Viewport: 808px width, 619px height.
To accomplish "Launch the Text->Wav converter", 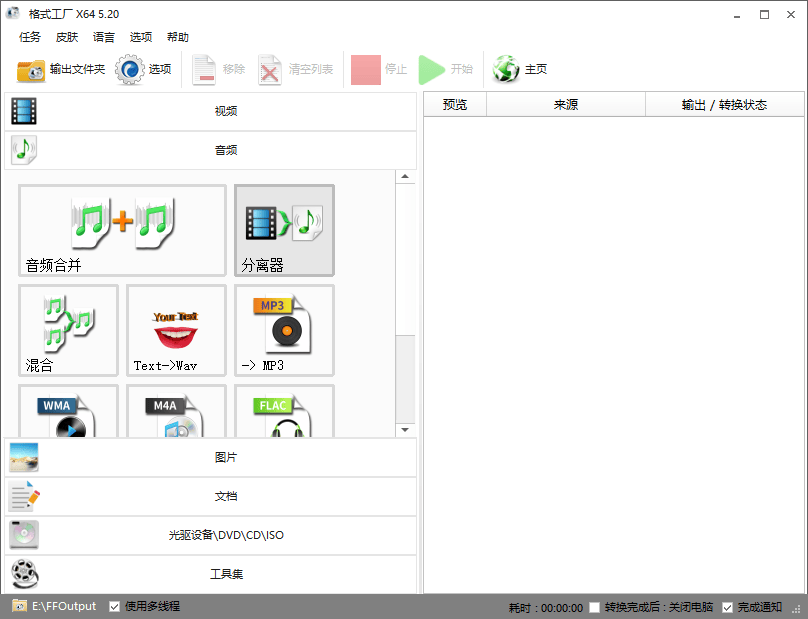I will coord(176,330).
